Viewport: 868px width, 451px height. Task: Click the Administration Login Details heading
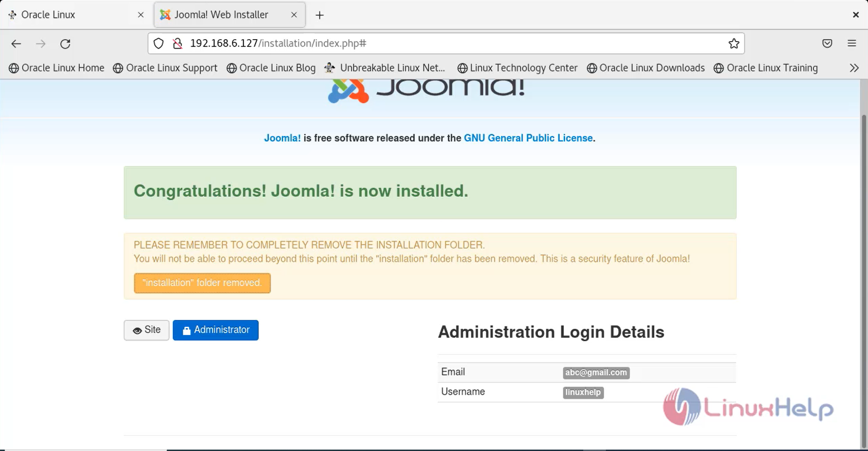pos(551,332)
